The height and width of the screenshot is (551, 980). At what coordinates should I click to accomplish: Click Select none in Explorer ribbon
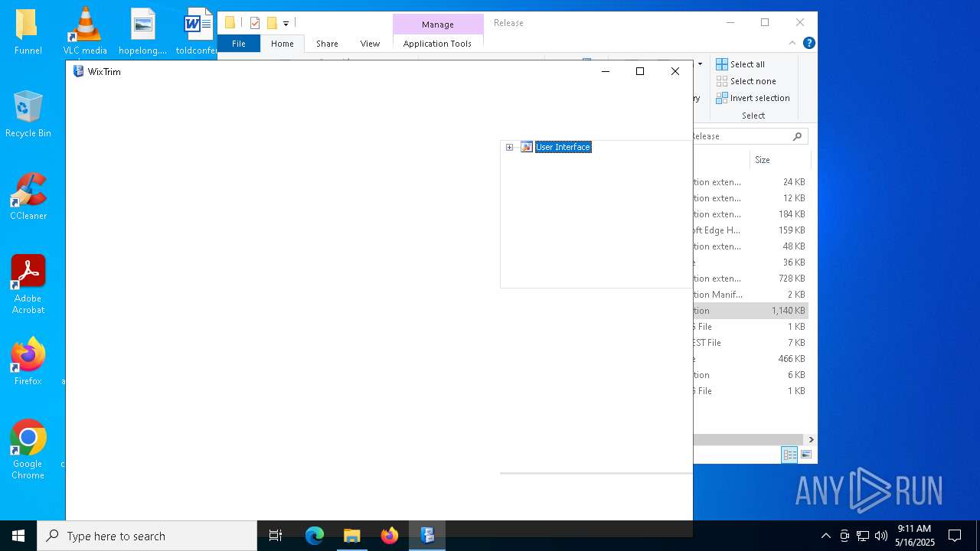(746, 81)
